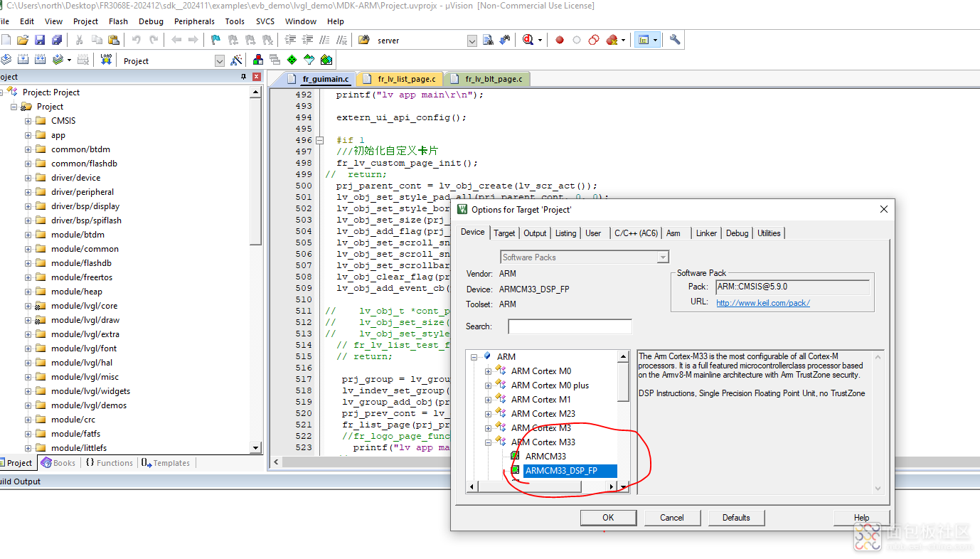Open the debug session dropdown arrow

(540, 41)
